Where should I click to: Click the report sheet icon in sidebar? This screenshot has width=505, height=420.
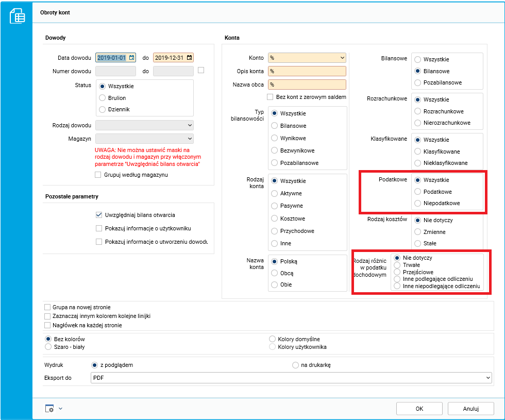[17, 16]
